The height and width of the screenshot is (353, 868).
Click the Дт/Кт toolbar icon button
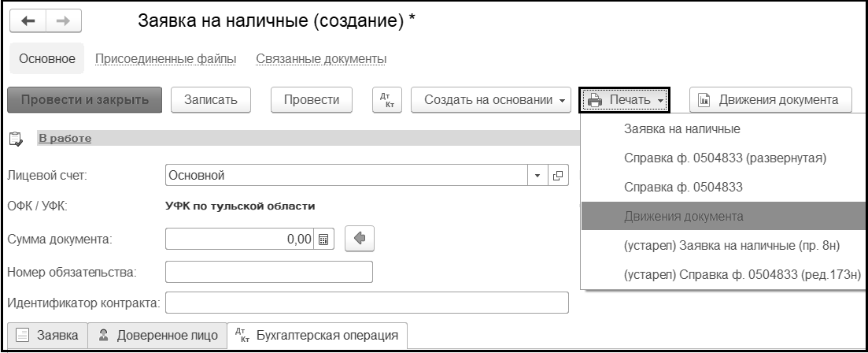(386, 100)
